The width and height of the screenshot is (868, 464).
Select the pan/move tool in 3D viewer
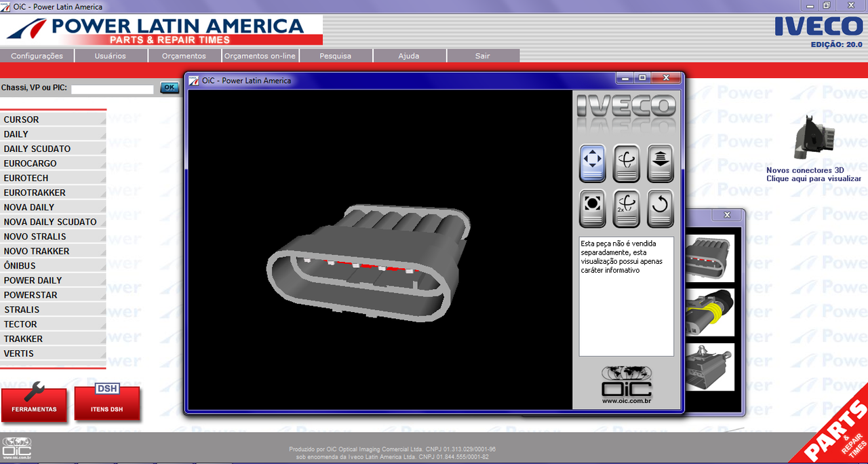tap(593, 163)
